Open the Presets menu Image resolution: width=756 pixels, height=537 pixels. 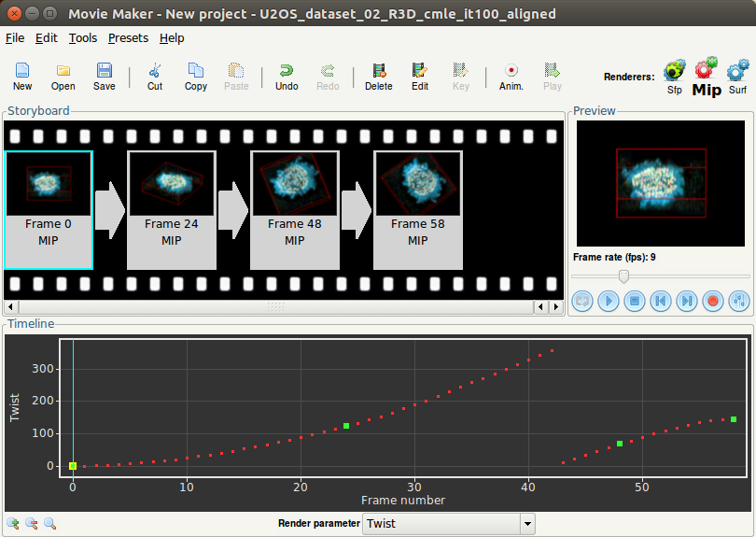pos(128,38)
